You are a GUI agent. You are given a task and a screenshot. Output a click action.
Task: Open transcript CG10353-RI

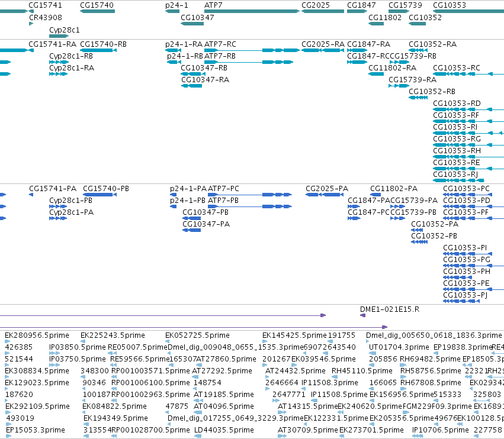pos(468,133)
